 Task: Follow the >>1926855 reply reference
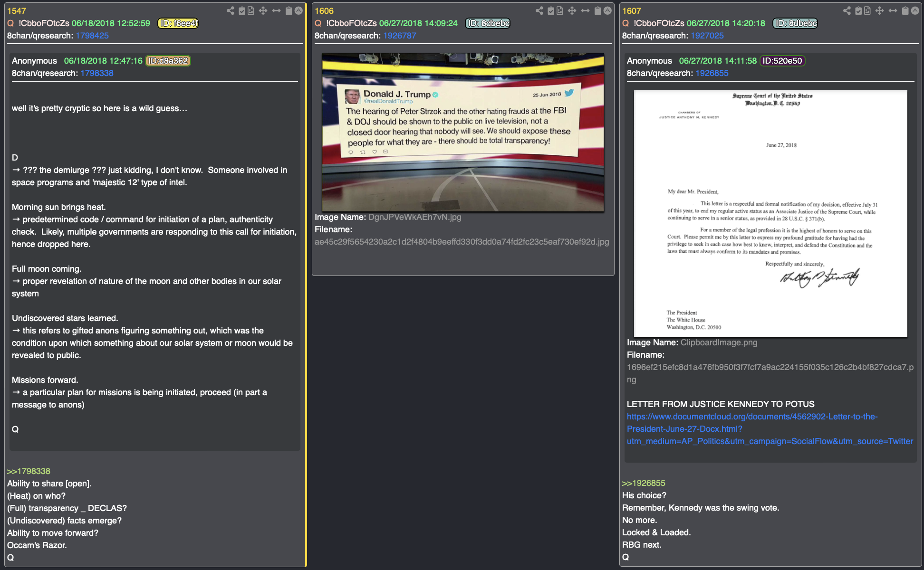pyautogui.click(x=644, y=483)
